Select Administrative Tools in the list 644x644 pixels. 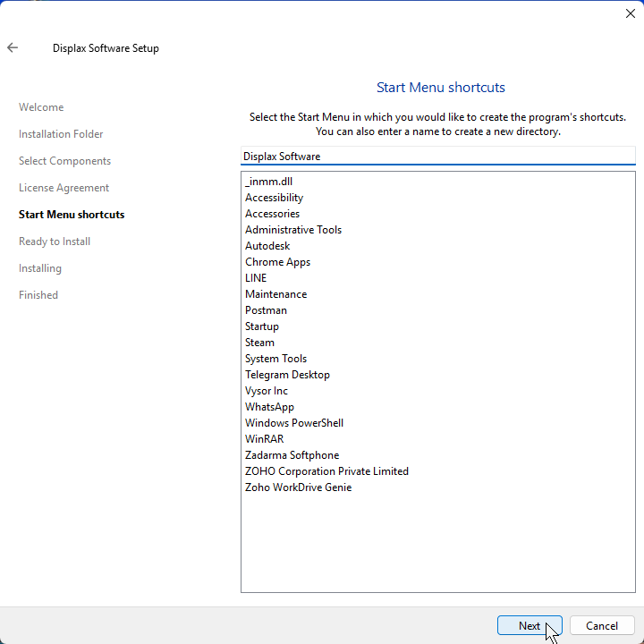pyautogui.click(x=293, y=230)
